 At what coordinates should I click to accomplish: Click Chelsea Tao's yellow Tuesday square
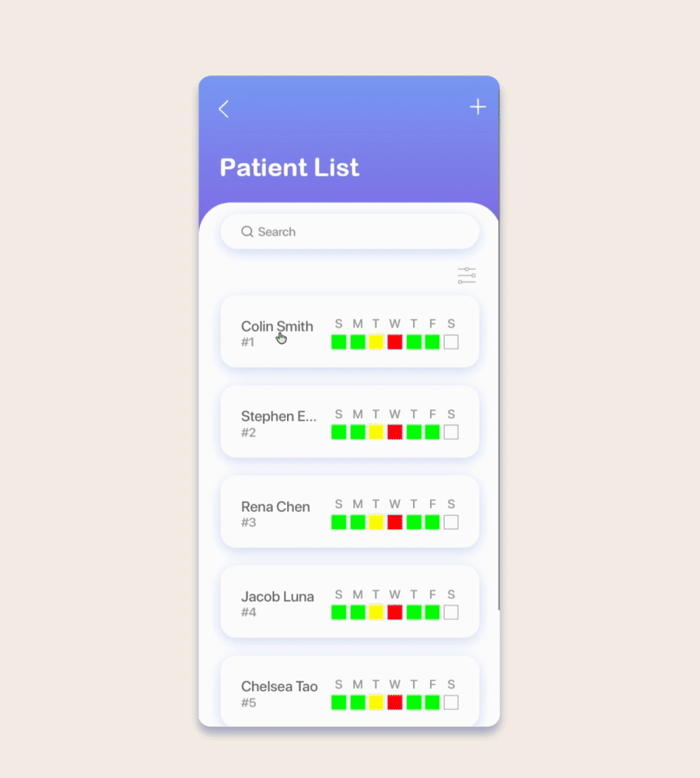click(x=376, y=702)
